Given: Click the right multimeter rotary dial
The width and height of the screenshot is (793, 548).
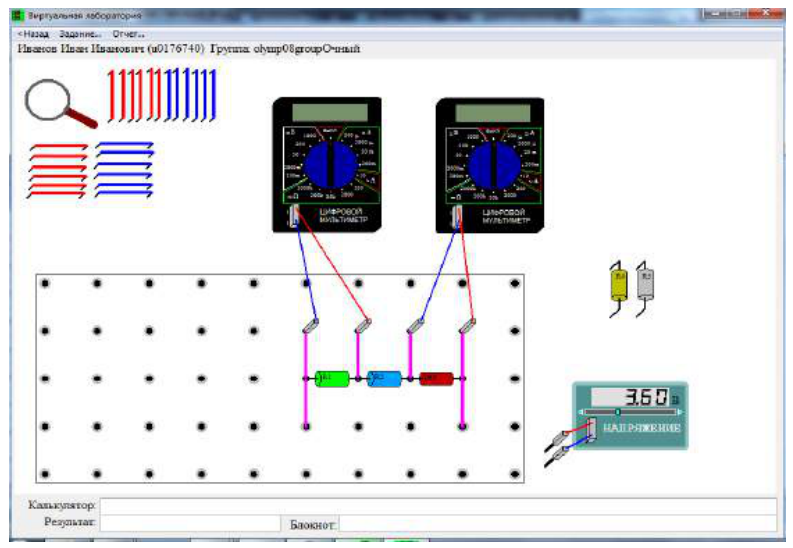Looking at the screenshot, I should point(494,166).
